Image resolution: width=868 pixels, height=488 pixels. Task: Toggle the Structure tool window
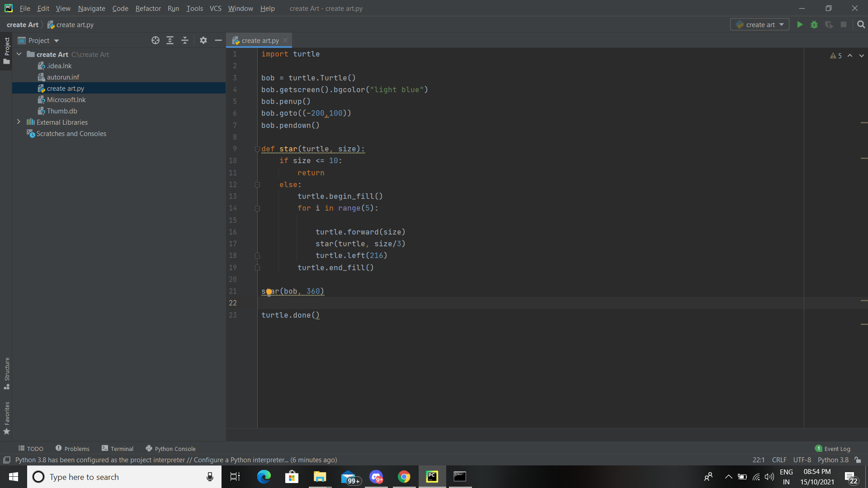pyautogui.click(x=7, y=373)
